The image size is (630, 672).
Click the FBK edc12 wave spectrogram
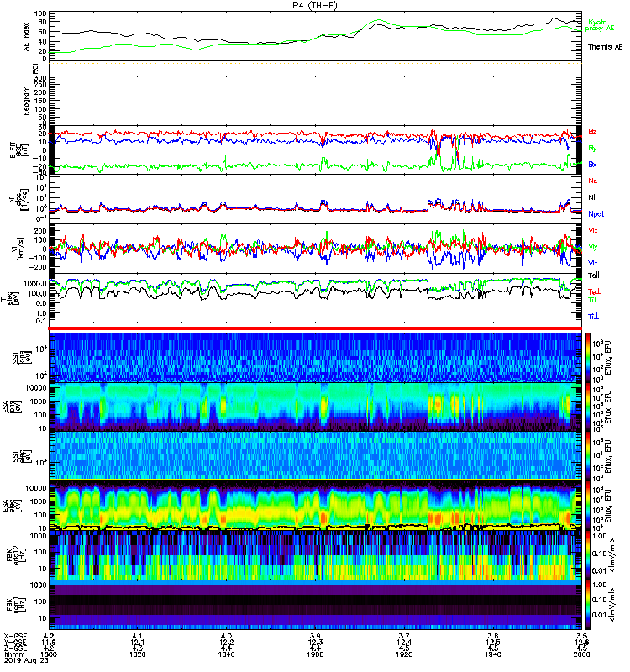tap(315, 554)
